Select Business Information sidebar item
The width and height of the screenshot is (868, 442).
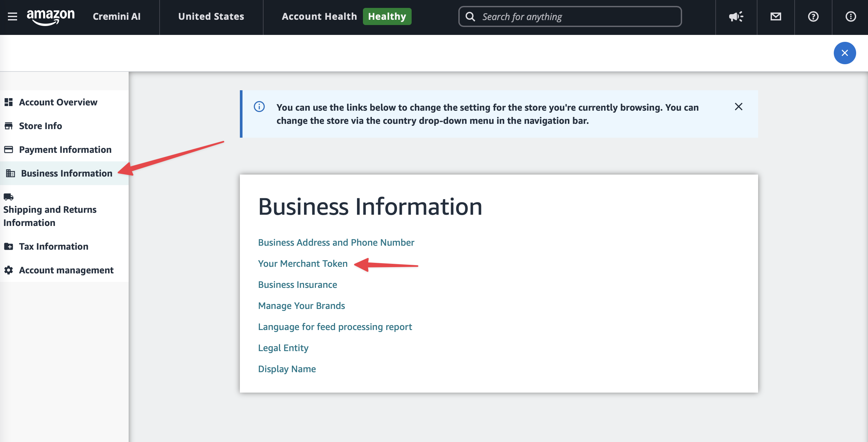point(64,173)
